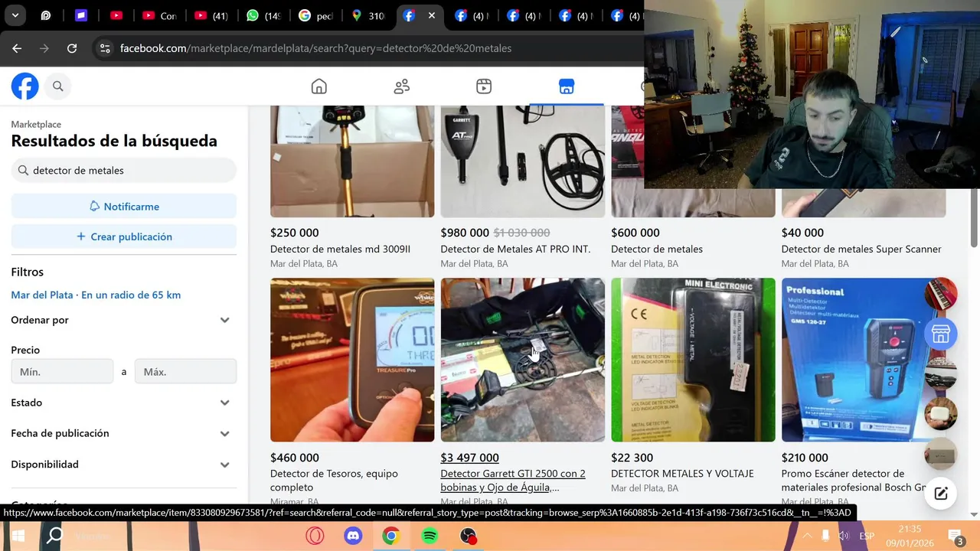The image size is (980, 551).
Task: Open the md 3009II listing photo
Action: click(352, 161)
